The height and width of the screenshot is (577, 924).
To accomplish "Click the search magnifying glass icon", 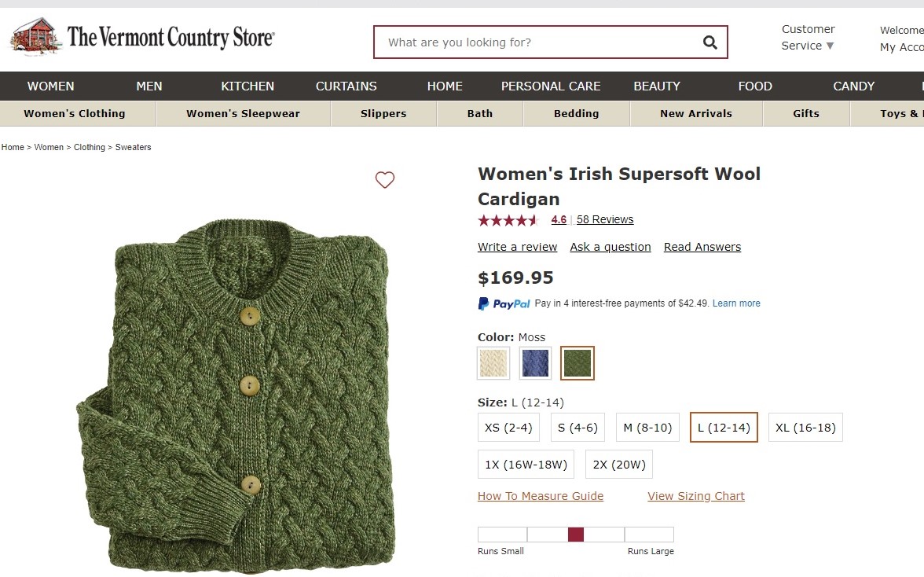I will pos(709,42).
